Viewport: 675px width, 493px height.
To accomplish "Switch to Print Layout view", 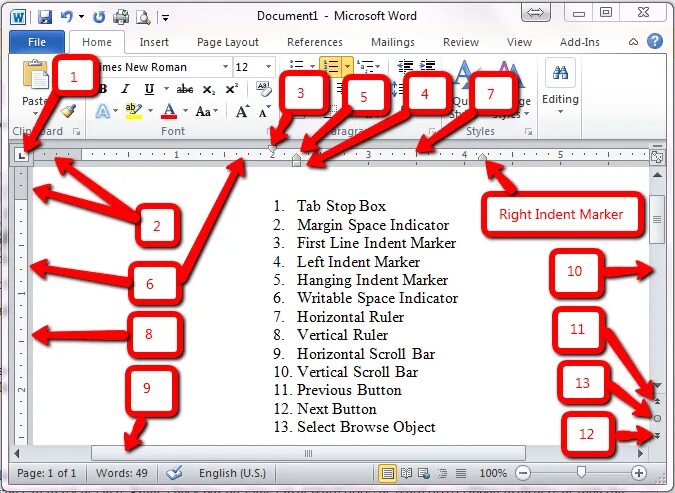I will pyautogui.click(x=387, y=474).
